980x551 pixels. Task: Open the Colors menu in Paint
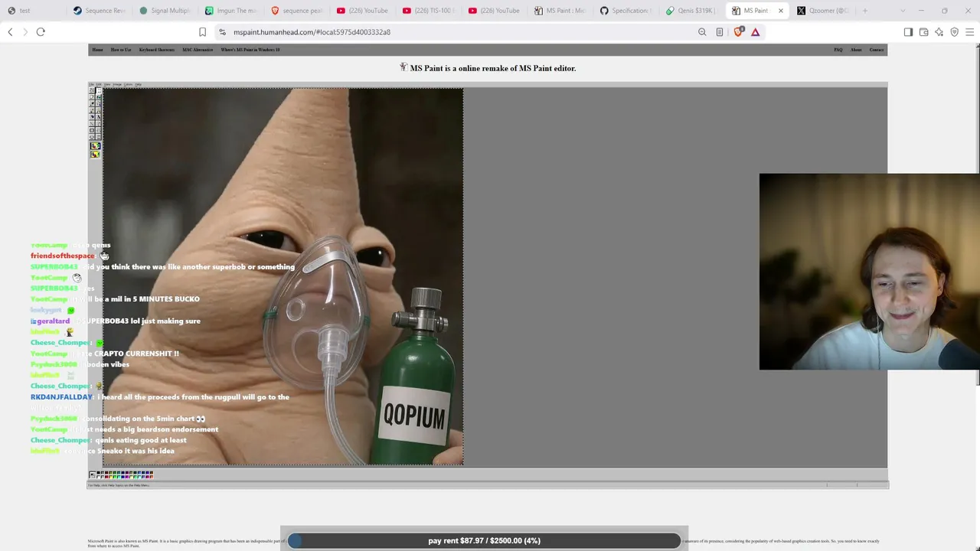tap(128, 84)
